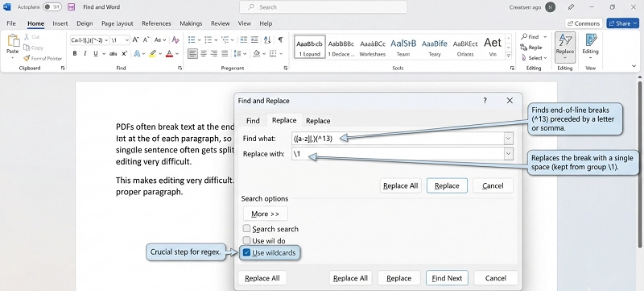The height and width of the screenshot is (291, 644).
Task: Click the grow font size icon
Action: (x=135, y=39)
